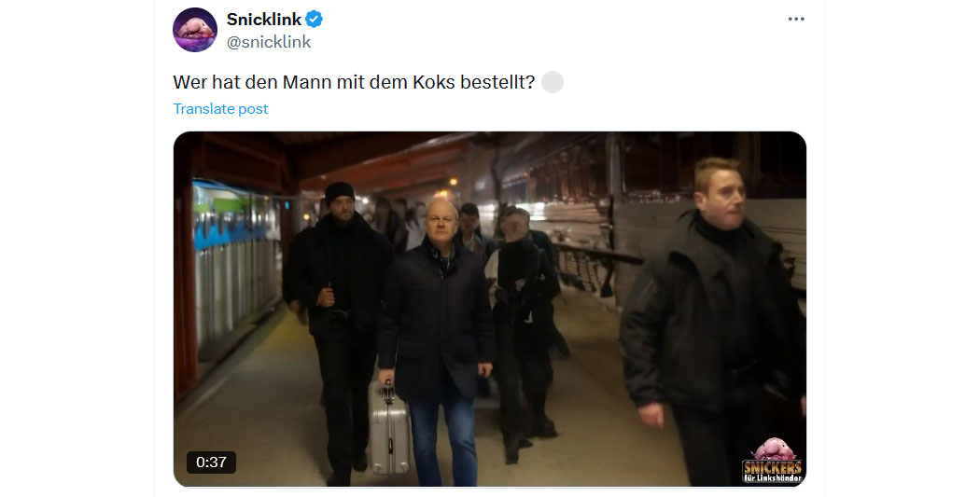This screenshot has width=980, height=497.
Task: Open the three-dot more options menu
Action: pyautogui.click(x=796, y=20)
